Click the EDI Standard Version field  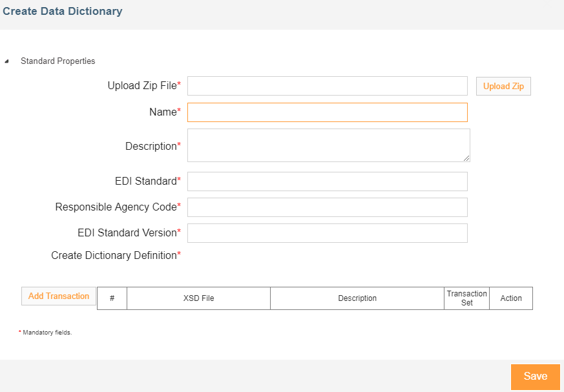[327, 233]
